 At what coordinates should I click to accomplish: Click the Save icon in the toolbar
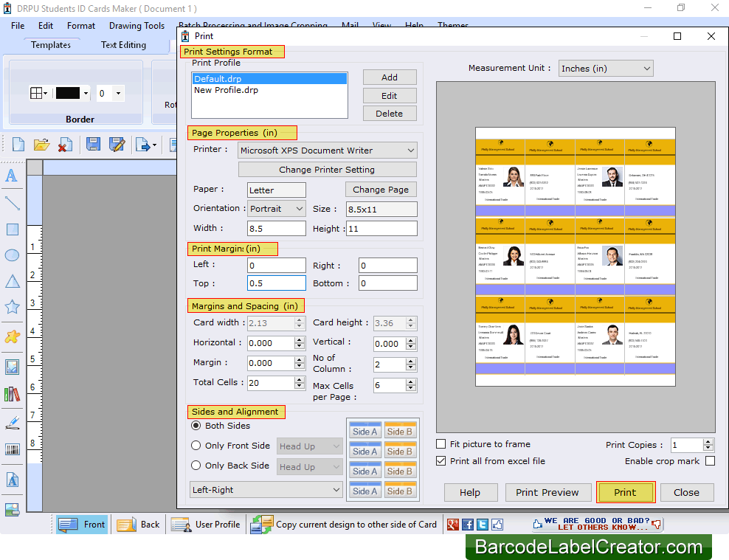(93, 145)
